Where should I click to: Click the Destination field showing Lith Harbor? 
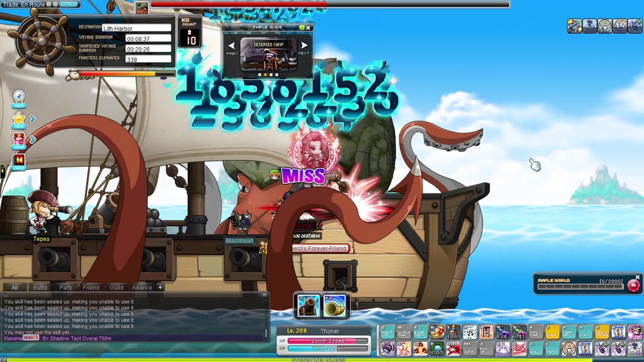point(137,29)
